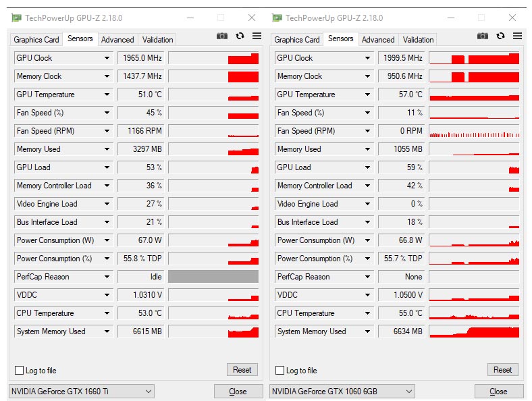
Task: Expand the Memory Used dropdown in the left window
Action: tap(107, 149)
